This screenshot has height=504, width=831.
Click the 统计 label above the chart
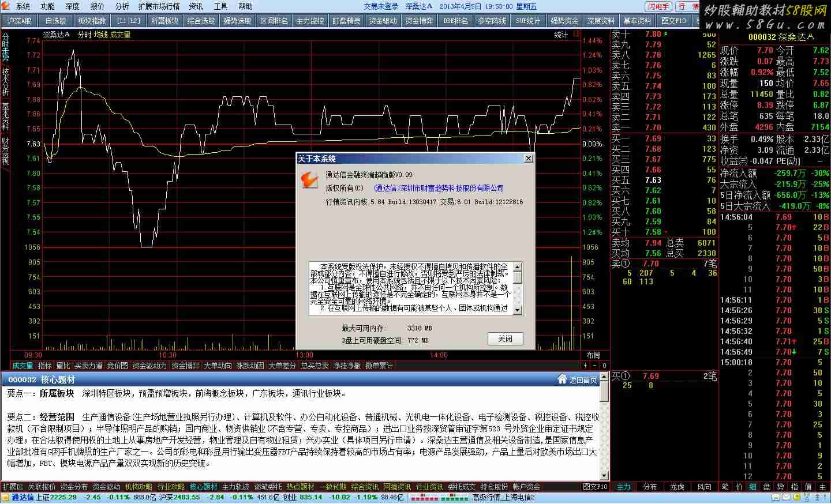pos(561,35)
